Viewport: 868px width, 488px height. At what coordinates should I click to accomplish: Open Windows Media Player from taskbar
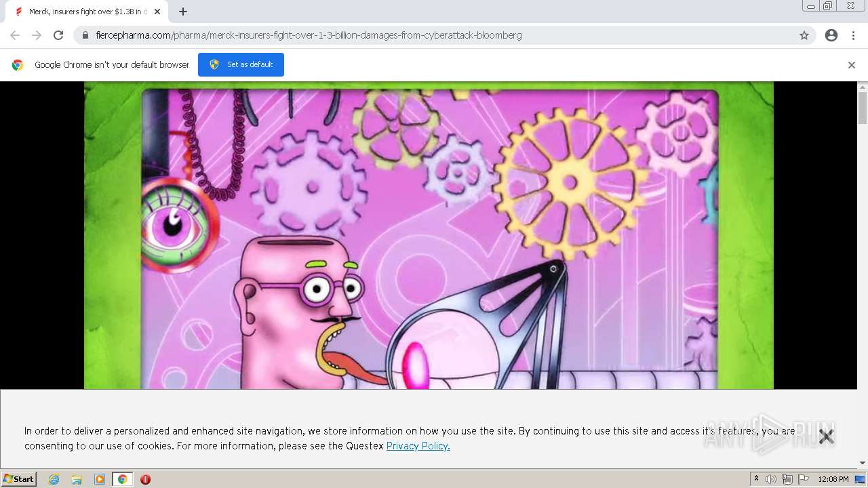pyautogui.click(x=100, y=479)
